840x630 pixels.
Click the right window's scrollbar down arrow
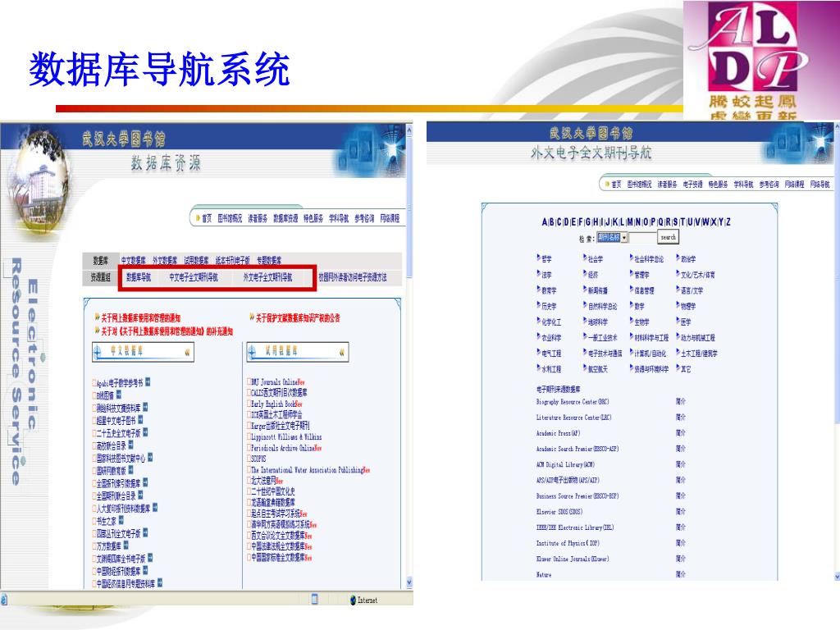[x=837, y=577]
